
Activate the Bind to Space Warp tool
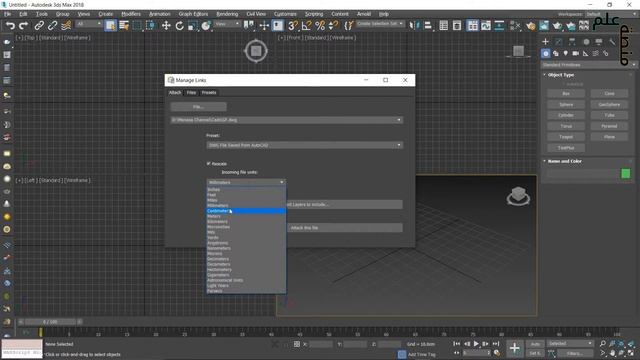[x=66, y=26]
